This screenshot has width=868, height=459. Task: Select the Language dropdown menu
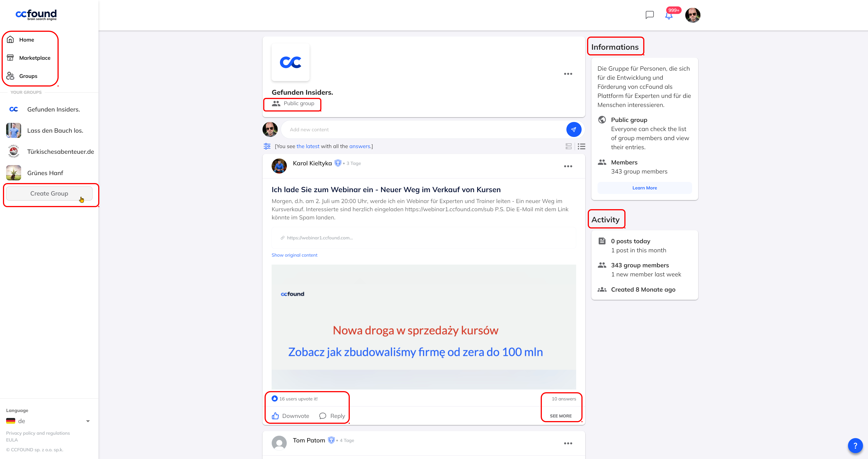point(49,421)
